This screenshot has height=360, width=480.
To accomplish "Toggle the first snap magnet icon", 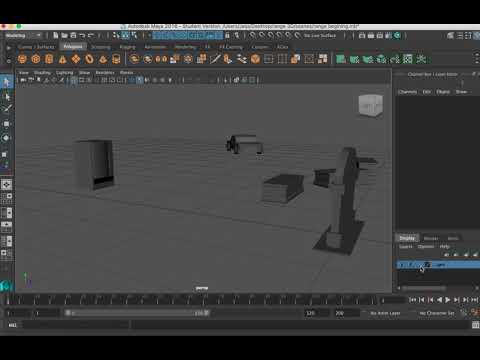I will [253, 35].
